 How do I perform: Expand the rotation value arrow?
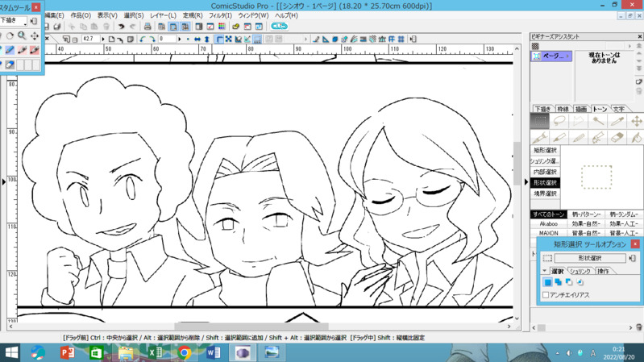180,39
